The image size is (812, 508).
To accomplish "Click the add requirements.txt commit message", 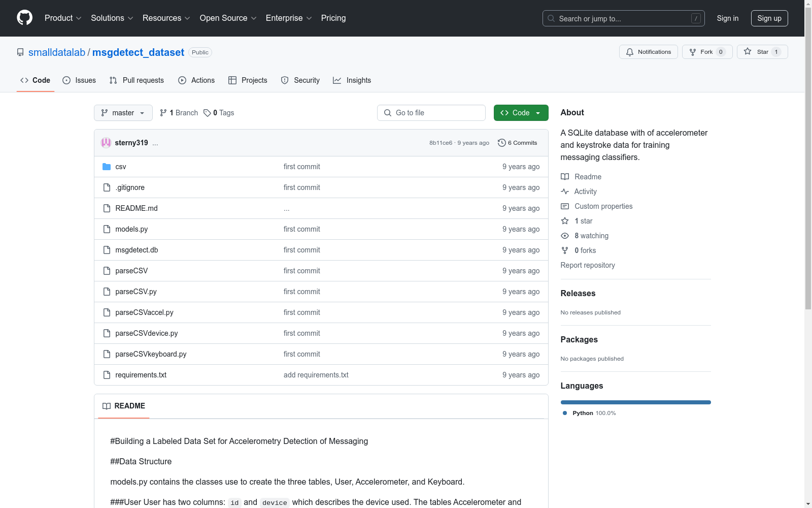I will coord(316,375).
